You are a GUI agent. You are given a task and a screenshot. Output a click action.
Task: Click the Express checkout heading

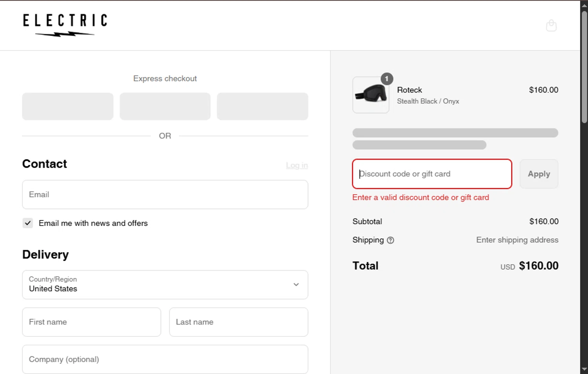tap(165, 79)
